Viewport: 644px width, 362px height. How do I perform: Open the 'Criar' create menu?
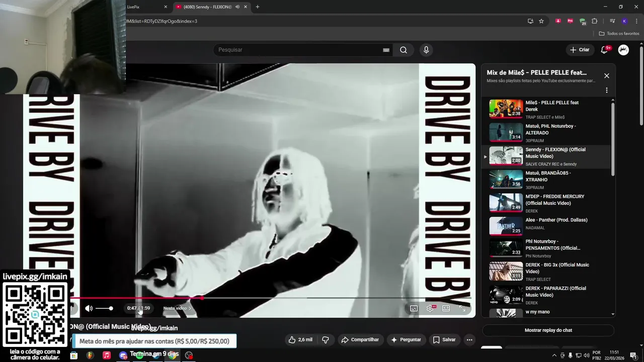pyautogui.click(x=580, y=50)
